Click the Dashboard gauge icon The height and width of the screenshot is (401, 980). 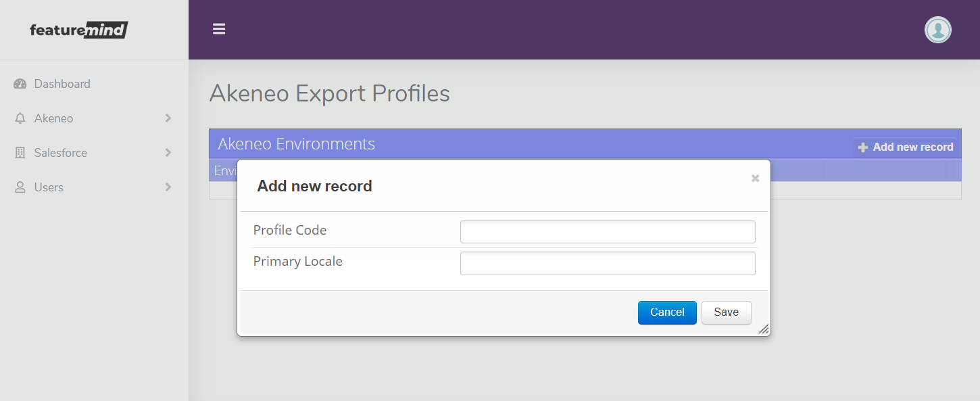(20, 84)
